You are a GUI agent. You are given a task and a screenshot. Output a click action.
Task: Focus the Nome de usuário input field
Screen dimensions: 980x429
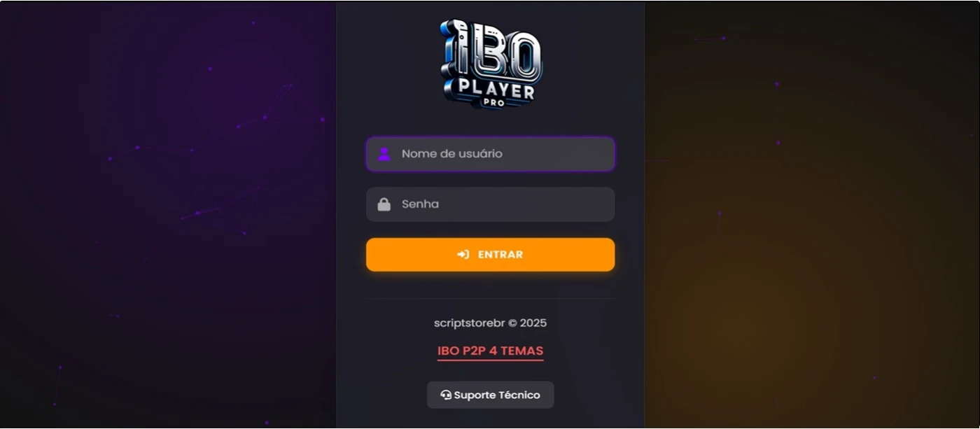click(x=490, y=154)
